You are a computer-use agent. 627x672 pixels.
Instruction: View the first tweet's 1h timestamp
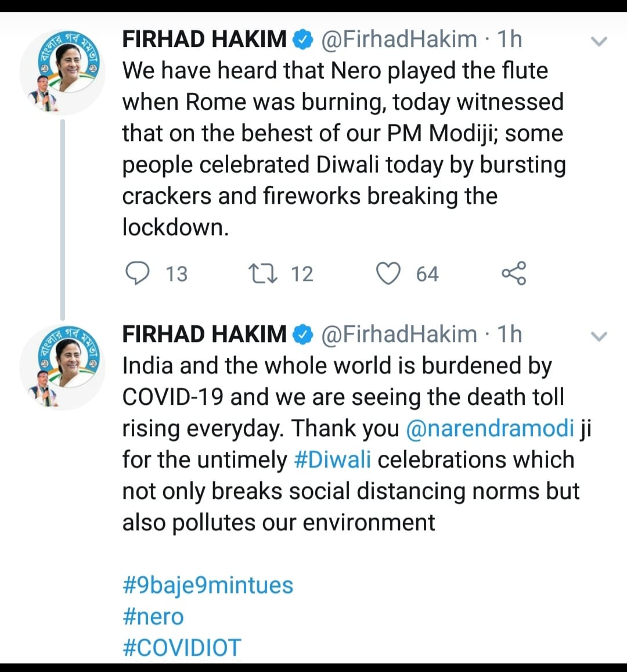[x=510, y=40]
